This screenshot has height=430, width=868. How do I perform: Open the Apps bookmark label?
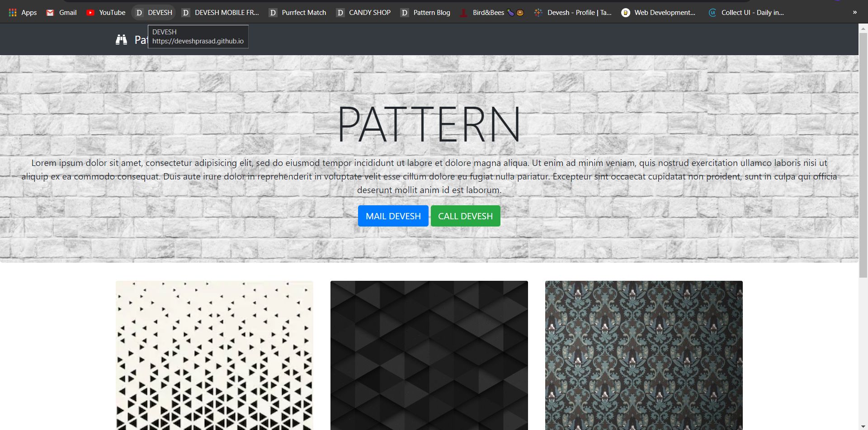(29, 13)
